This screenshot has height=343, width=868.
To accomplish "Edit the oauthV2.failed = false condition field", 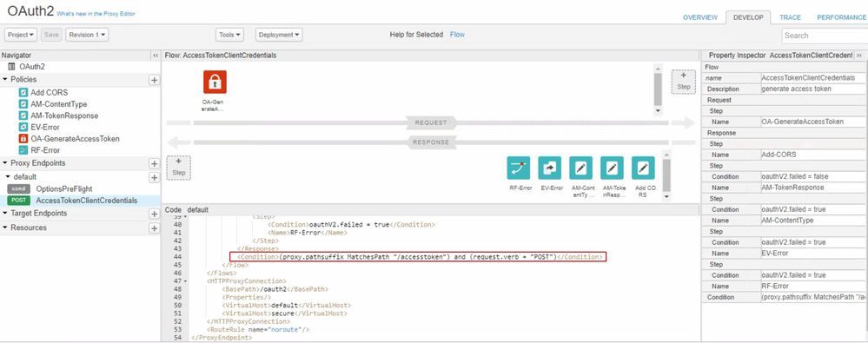I will coord(812,176).
